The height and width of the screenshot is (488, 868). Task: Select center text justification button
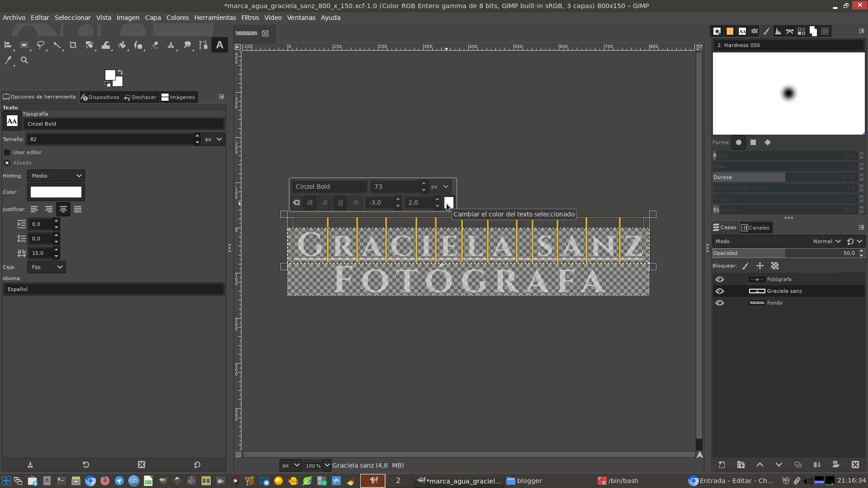click(63, 209)
